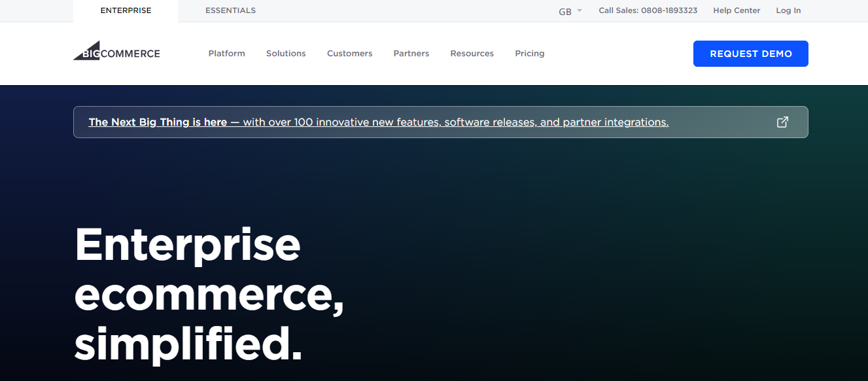
Task: Click the Log In link
Action: click(x=788, y=10)
